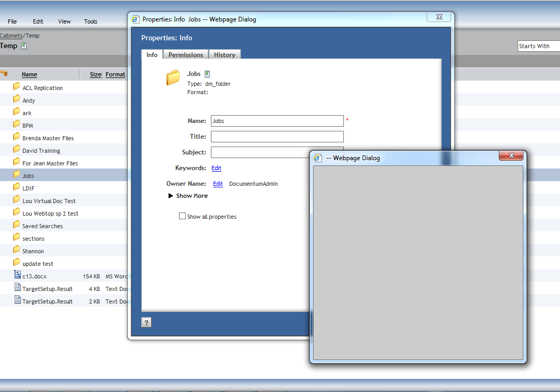Click the Lou Webtop sp 2 test folder icon
This screenshot has width=560, height=392.
(16, 212)
